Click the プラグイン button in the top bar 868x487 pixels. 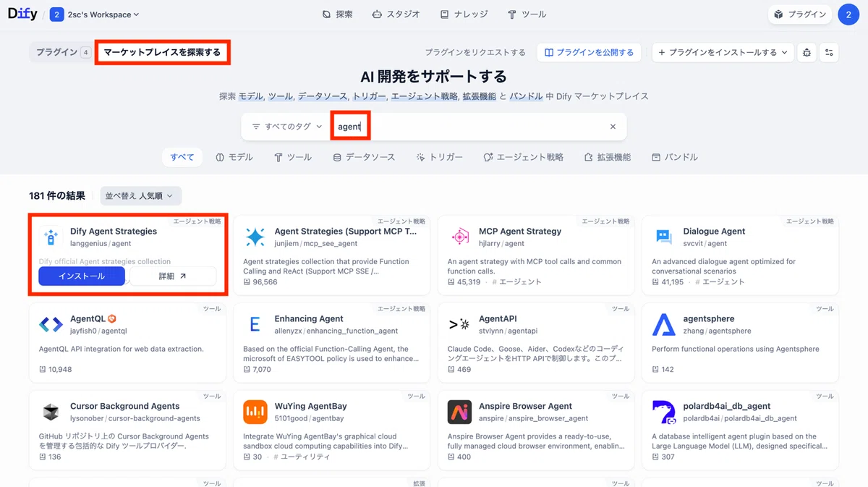[800, 14]
